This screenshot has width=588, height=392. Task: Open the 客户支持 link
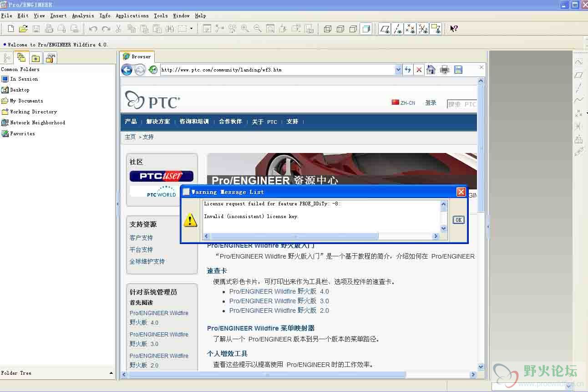point(141,238)
